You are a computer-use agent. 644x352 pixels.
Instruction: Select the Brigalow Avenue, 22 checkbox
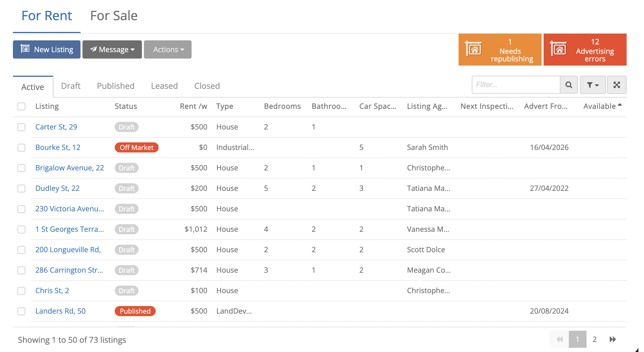[21, 168]
